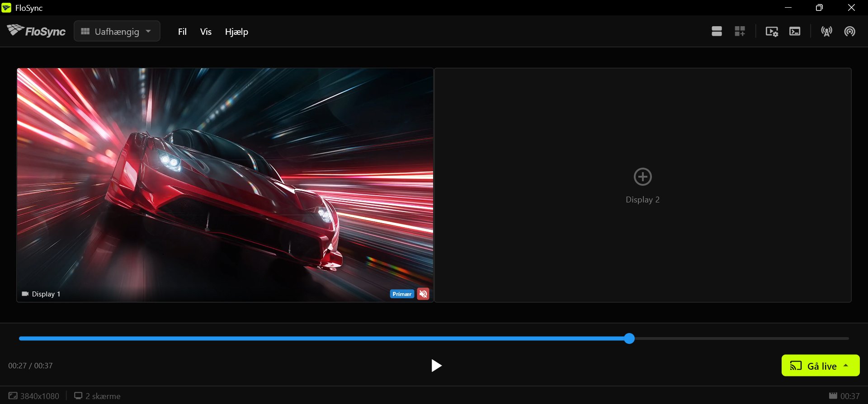Restore down the FloSync window
The image size is (868, 404).
point(819,8)
